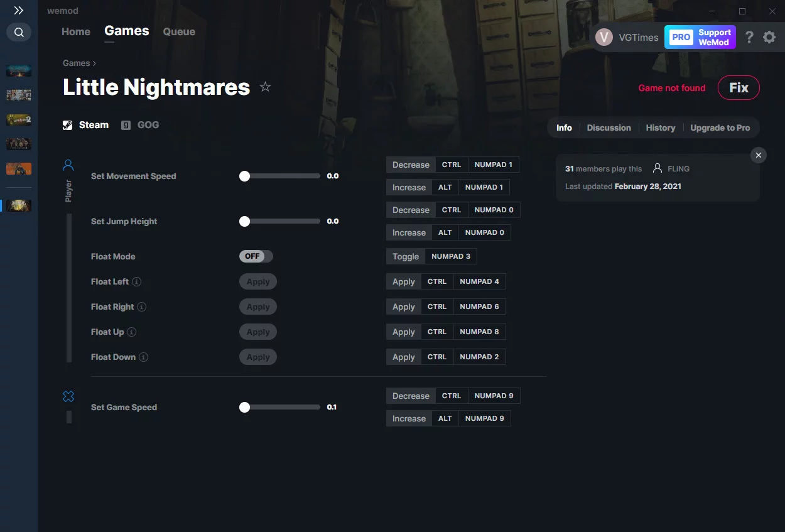Click the Fix button
This screenshot has width=785, height=532.
[739, 88]
